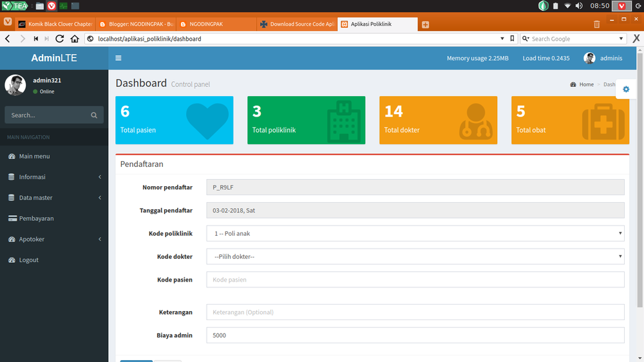This screenshot has height=362, width=644.
Task: Expand the Informasi sidebar menu
Action: [54, 176]
